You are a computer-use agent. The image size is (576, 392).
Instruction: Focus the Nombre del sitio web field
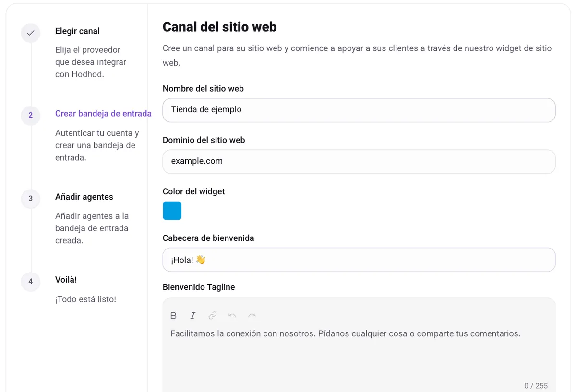359,110
